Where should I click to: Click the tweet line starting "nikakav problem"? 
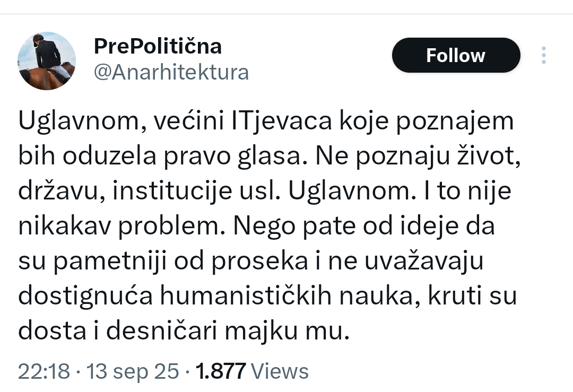256,227
